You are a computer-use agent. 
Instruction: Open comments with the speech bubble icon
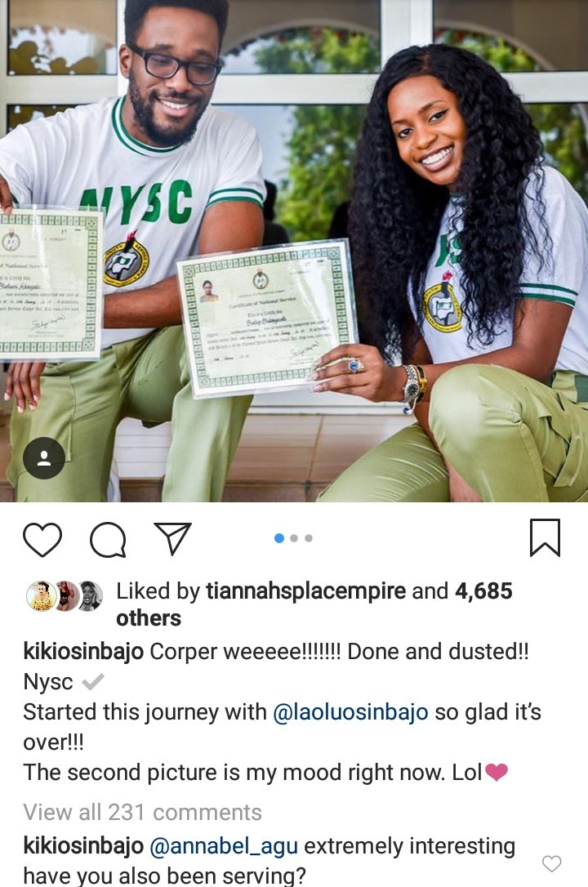point(108,540)
